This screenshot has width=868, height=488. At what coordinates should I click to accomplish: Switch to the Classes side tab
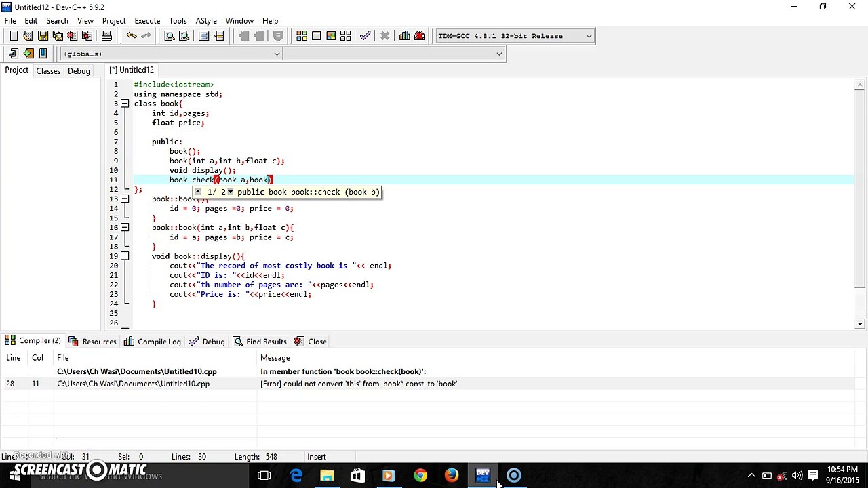[x=48, y=70]
